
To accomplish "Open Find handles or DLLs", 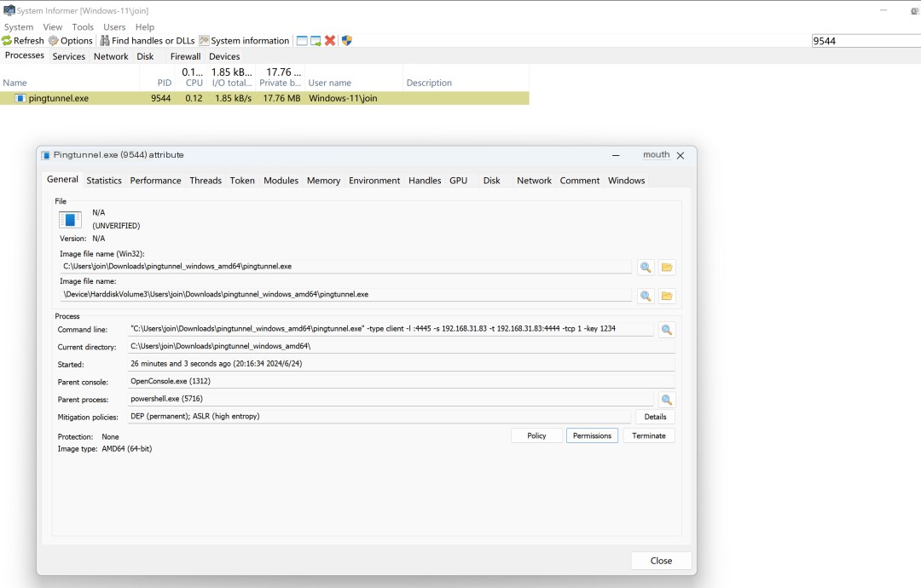I will click(x=148, y=41).
